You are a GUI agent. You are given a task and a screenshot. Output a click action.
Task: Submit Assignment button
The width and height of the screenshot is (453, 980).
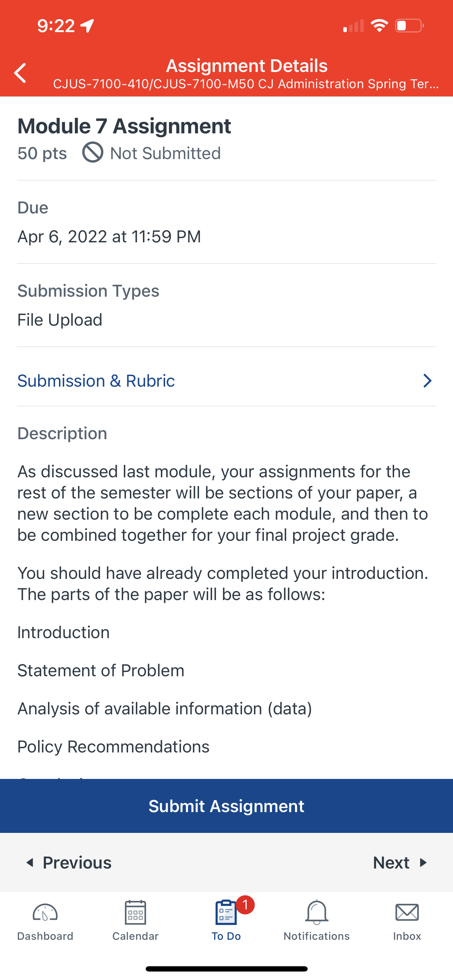[227, 806]
